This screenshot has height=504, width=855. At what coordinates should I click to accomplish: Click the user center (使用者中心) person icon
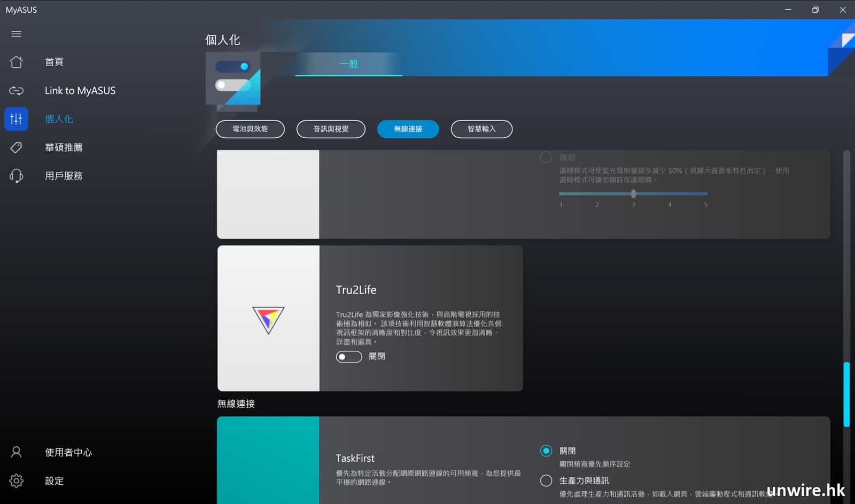tap(16, 452)
